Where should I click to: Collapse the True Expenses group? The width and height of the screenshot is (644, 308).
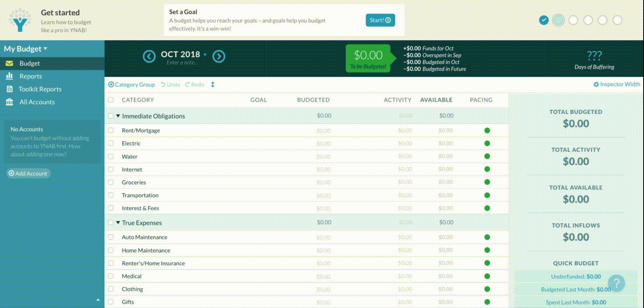click(118, 223)
